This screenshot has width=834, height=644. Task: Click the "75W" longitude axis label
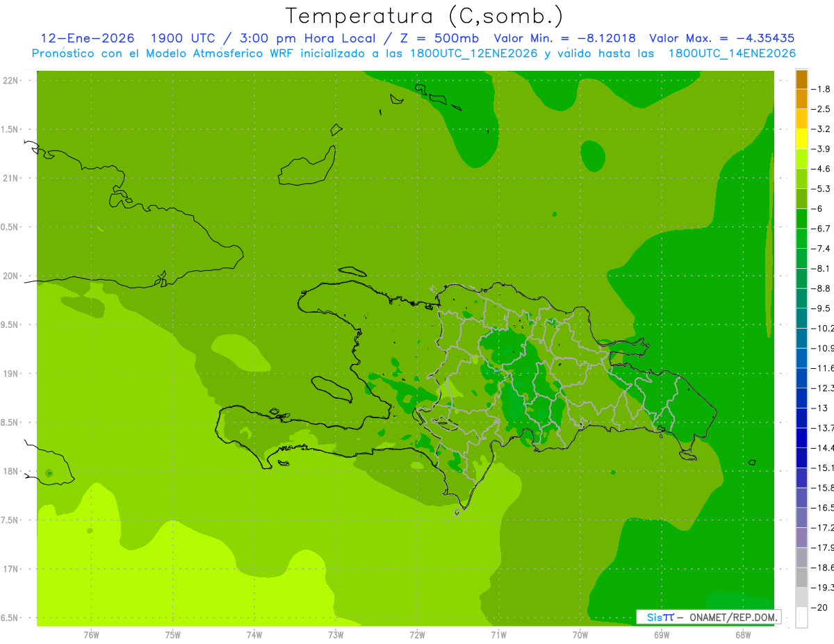click(x=173, y=635)
